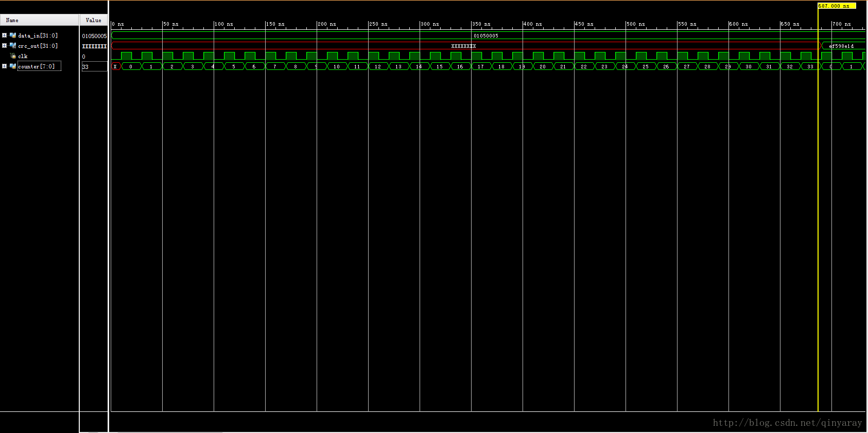Image resolution: width=868 pixels, height=433 pixels.
Task: Select the data_in[31:0] signal name
Action: coord(38,35)
